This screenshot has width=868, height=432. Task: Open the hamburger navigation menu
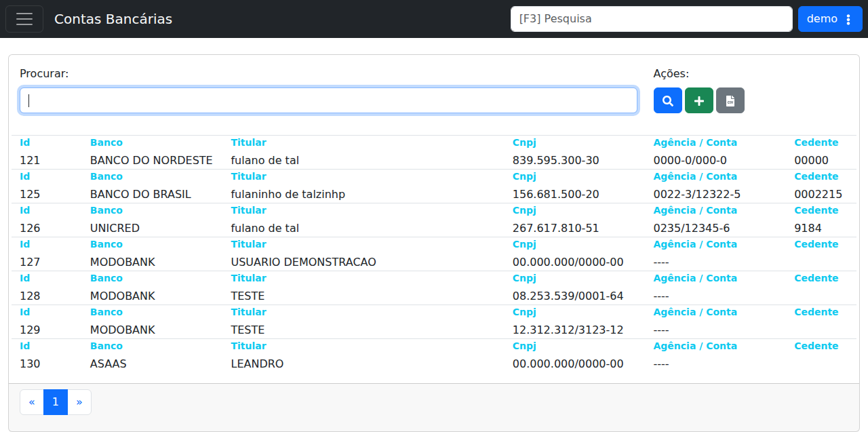[x=24, y=19]
